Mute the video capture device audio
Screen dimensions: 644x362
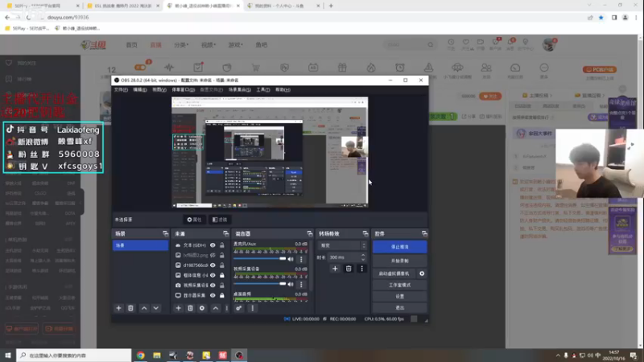pyautogui.click(x=291, y=285)
